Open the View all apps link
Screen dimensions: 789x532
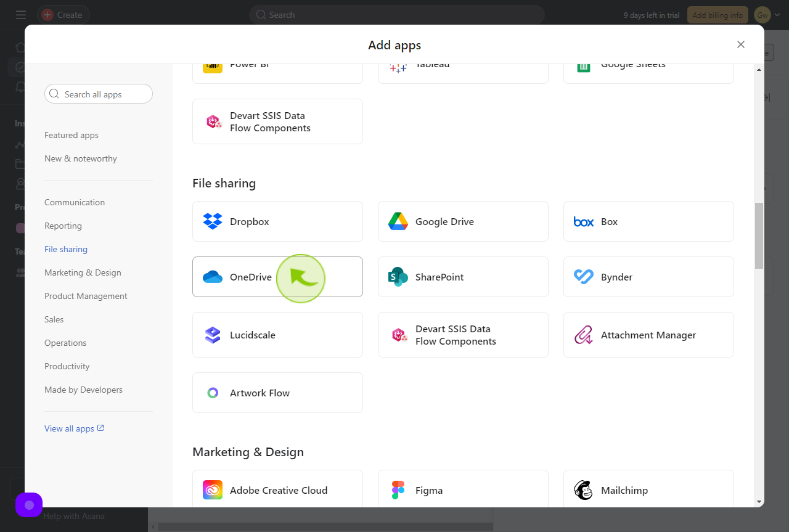tap(74, 428)
